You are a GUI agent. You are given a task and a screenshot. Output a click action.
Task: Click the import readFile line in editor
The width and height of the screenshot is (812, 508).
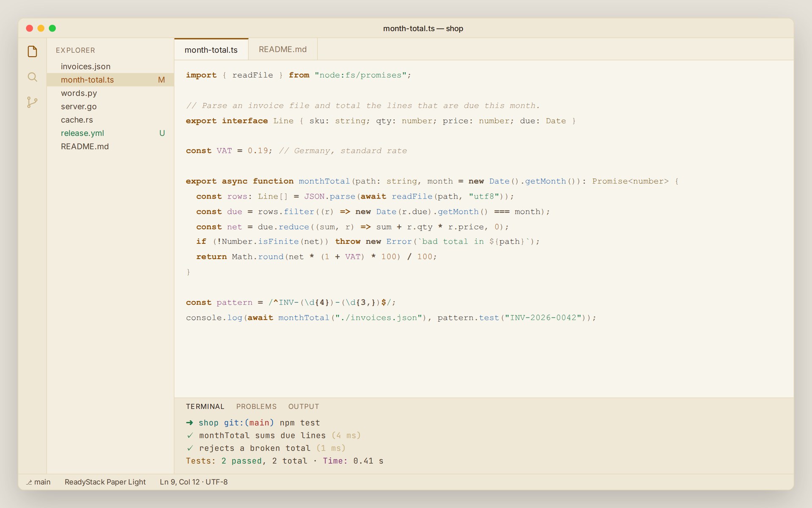tap(298, 75)
